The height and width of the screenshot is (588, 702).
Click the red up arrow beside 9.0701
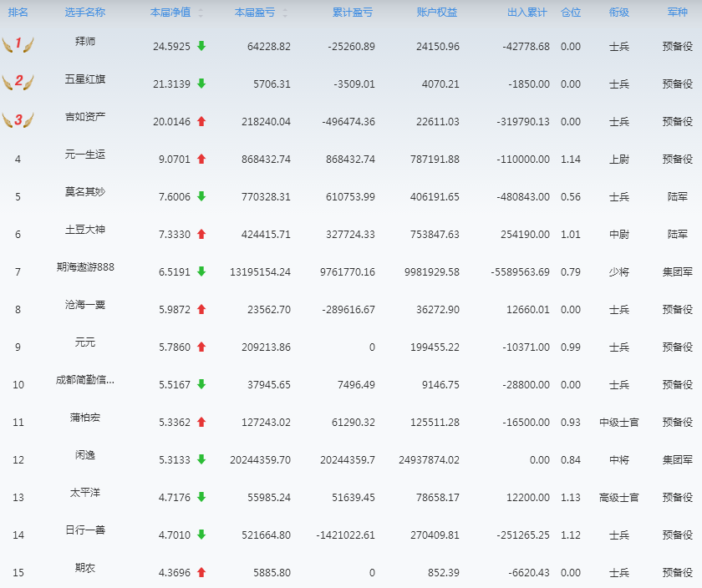click(x=201, y=159)
